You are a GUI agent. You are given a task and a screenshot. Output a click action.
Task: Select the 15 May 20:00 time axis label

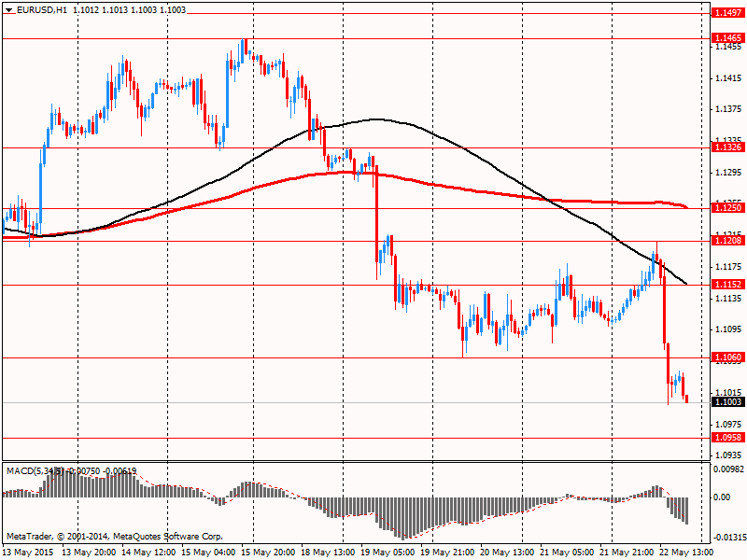click(x=268, y=553)
